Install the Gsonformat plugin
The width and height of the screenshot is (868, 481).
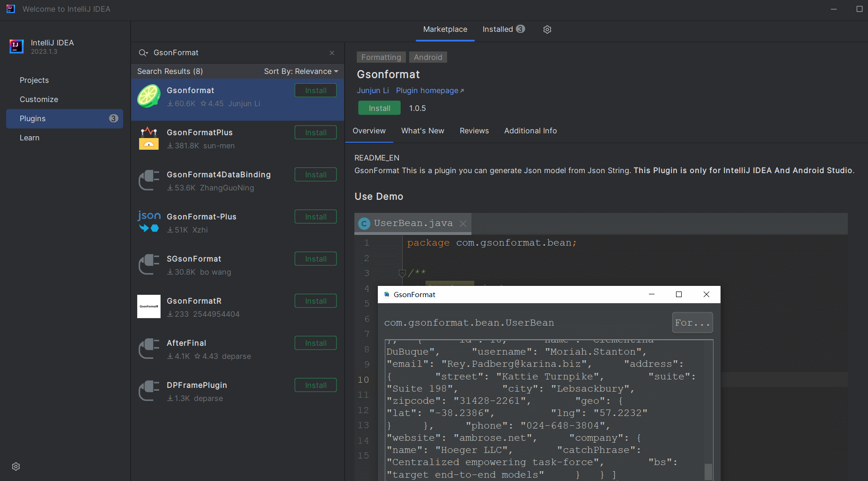coord(379,108)
